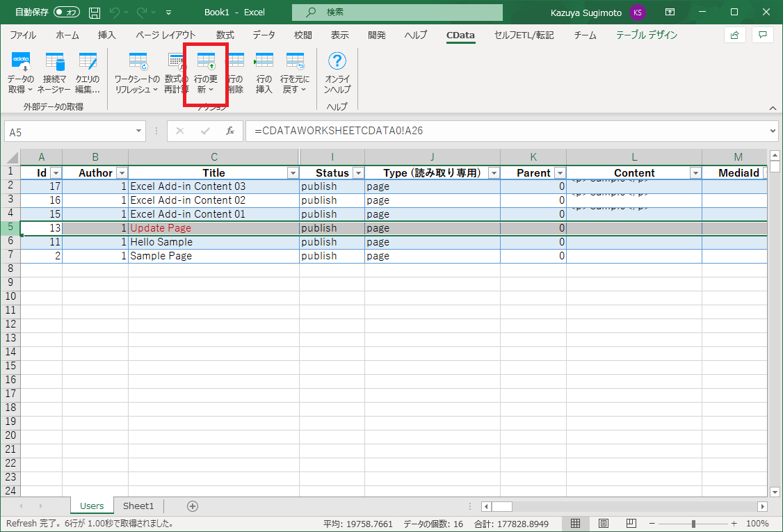
Task: Click the horizontal scrollbar right arrow
Action: [763, 506]
